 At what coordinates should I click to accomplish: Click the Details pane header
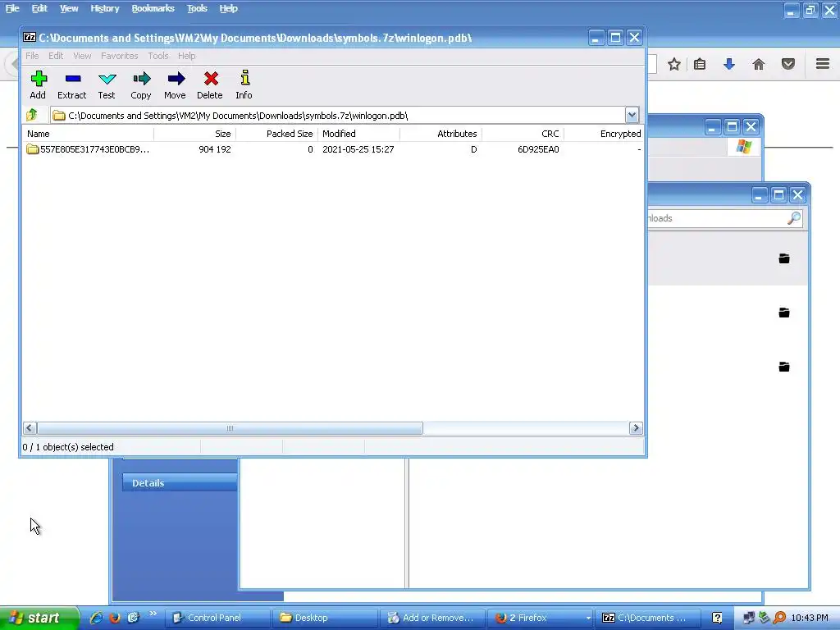pos(180,482)
